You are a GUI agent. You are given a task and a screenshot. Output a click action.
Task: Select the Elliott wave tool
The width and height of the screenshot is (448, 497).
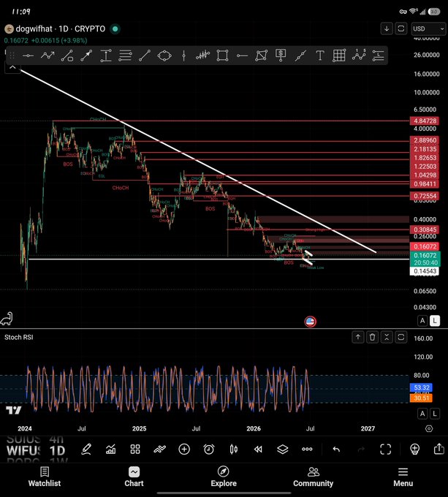[359, 55]
